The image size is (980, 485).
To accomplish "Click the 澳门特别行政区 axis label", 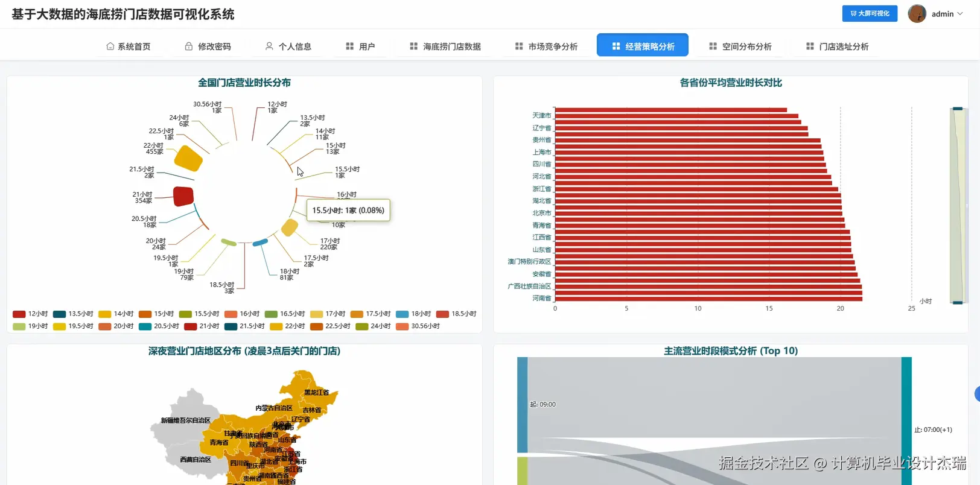I will click(529, 262).
